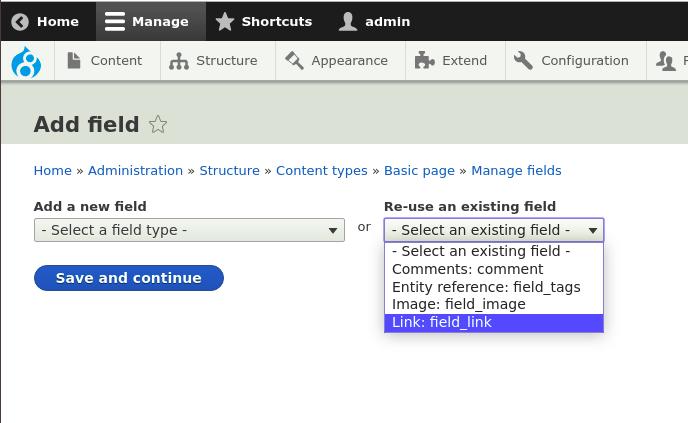This screenshot has width=688, height=423.
Task: Go to Content types breadcrumb link
Action: [x=322, y=170]
